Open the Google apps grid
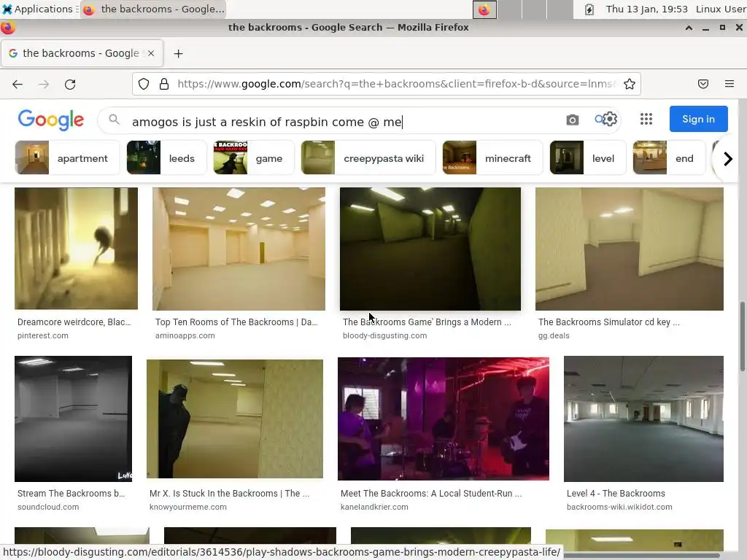Viewport: 747px width, 560px height. pyautogui.click(x=646, y=119)
